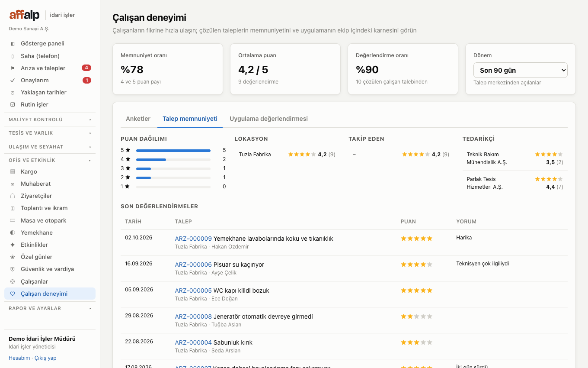The image size is (588, 368).
Task: Open the Yemekhane sidebar item
Action: click(50, 233)
